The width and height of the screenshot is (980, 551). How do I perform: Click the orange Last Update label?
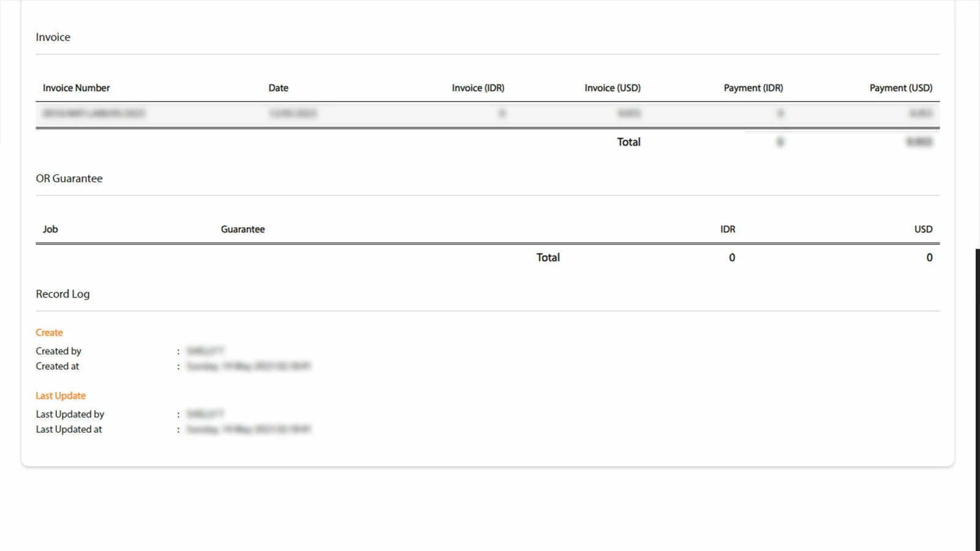click(61, 396)
